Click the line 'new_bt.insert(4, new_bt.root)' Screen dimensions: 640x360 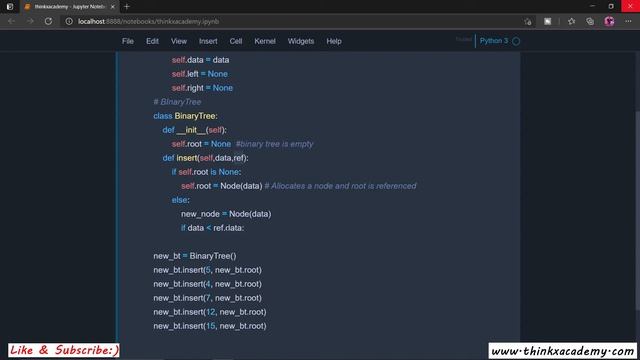(207, 284)
